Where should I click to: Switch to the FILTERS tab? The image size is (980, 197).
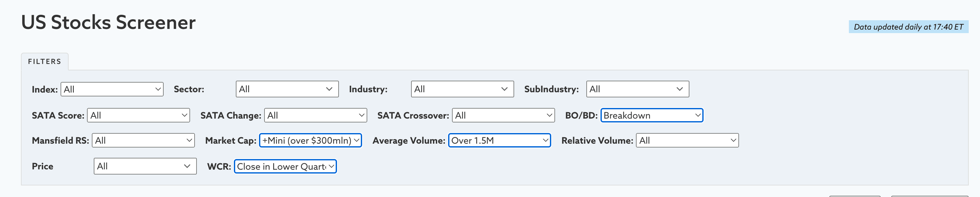[44, 61]
